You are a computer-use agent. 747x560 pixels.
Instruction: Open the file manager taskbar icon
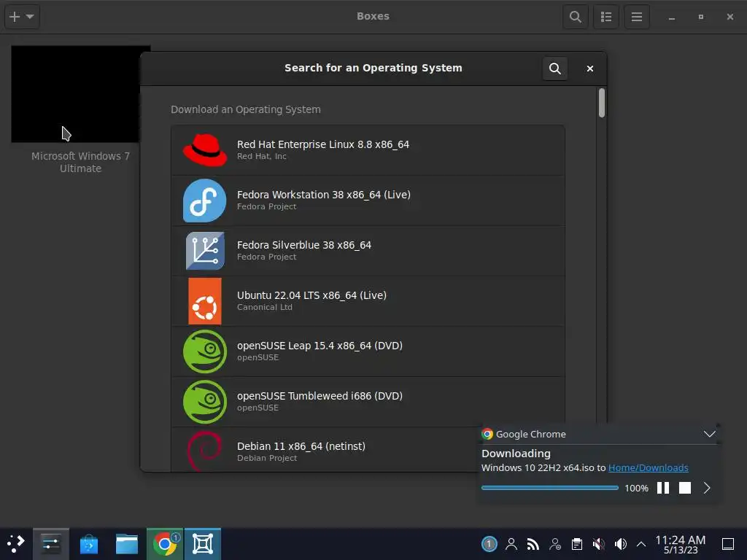click(x=127, y=544)
